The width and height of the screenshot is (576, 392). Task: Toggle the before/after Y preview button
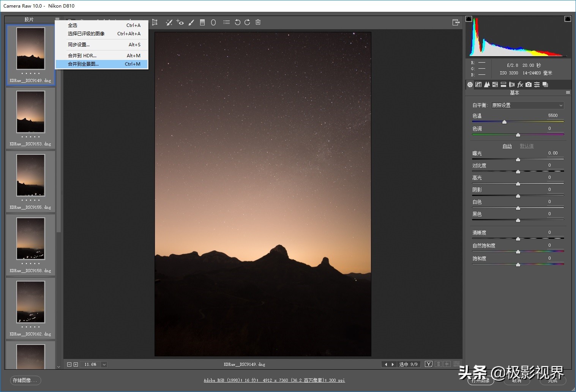point(429,364)
